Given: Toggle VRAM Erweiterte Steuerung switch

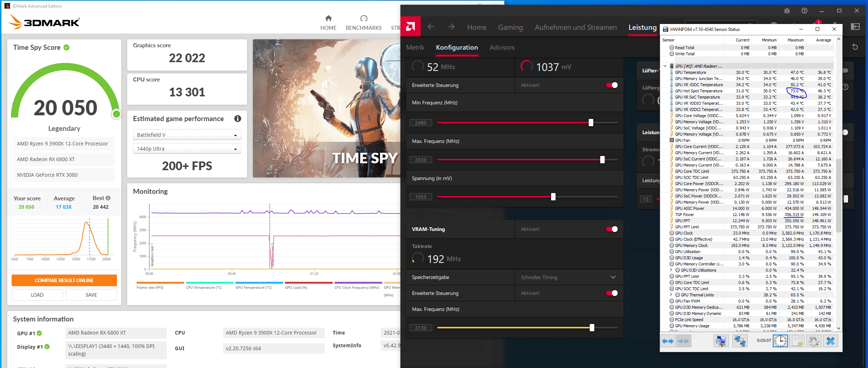Looking at the screenshot, I should point(612,293).
